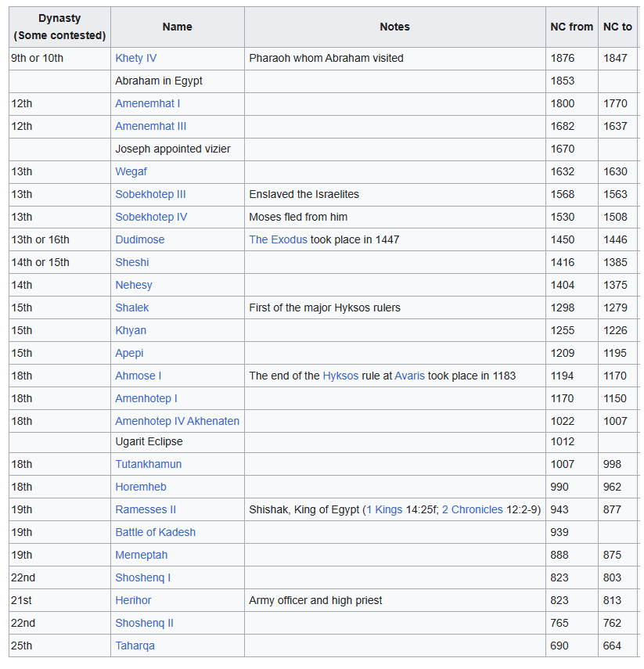Click the 1298 NC from value
This screenshot has height=669, width=644.
pyautogui.click(x=563, y=308)
